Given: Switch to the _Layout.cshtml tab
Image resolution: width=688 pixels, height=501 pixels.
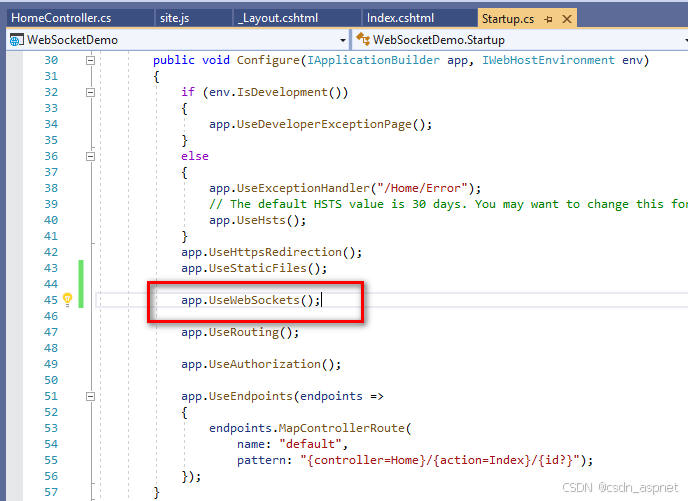Looking at the screenshot, I should tap(277, 18).
